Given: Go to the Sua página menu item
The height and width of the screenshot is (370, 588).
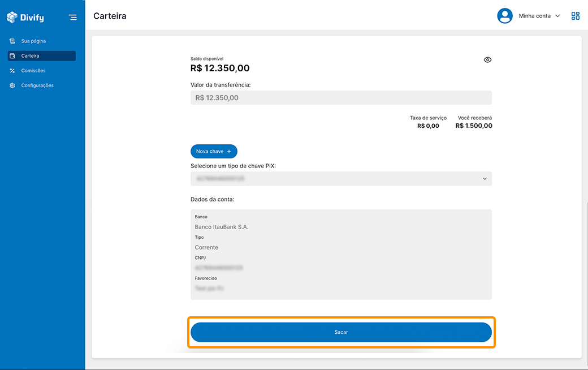Looking at the screenshot, I should tap(33, 41).
